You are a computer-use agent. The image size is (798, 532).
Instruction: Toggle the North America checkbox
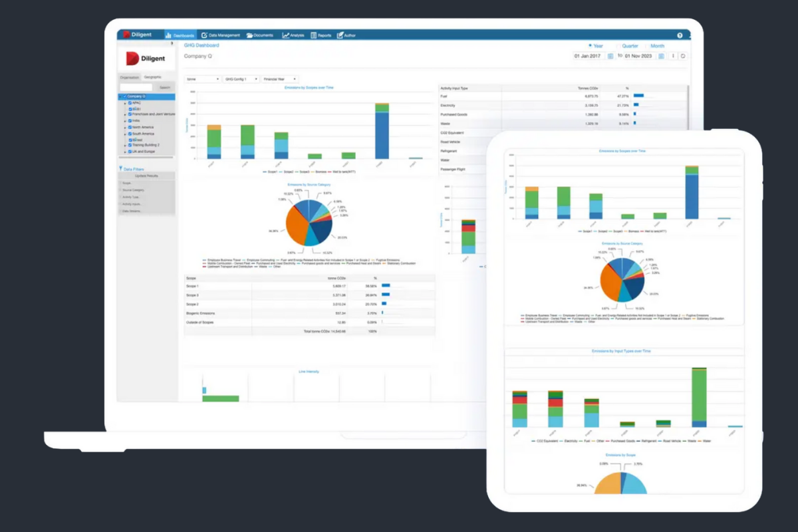[x=130, y=127]
